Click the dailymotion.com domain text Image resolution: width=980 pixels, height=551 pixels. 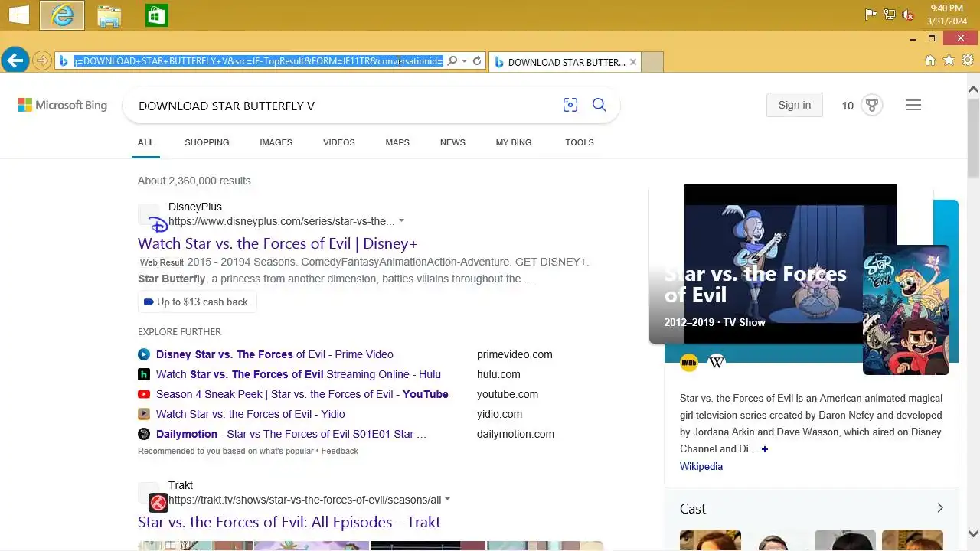[x=515, y=434]
